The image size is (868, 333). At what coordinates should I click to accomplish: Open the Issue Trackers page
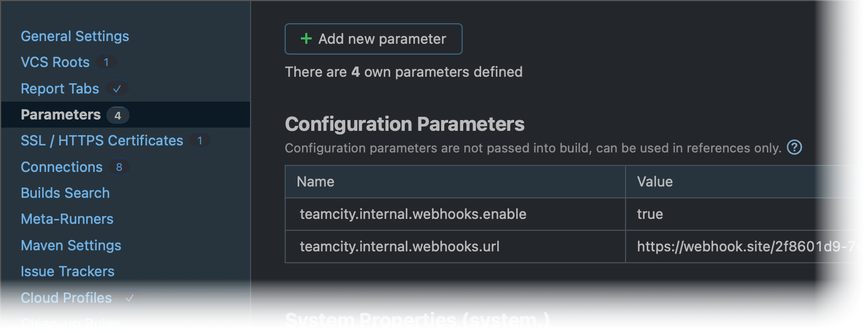(67, 271)
